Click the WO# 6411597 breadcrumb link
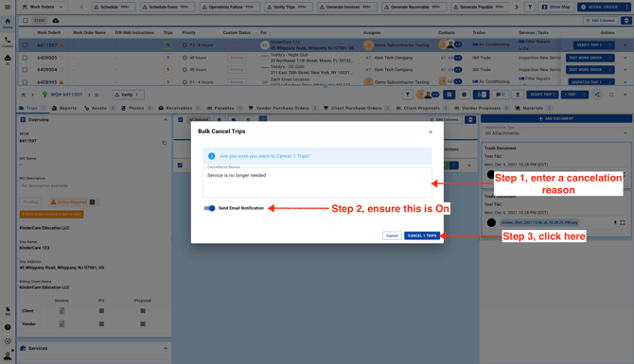 click(x=66, y=95)
